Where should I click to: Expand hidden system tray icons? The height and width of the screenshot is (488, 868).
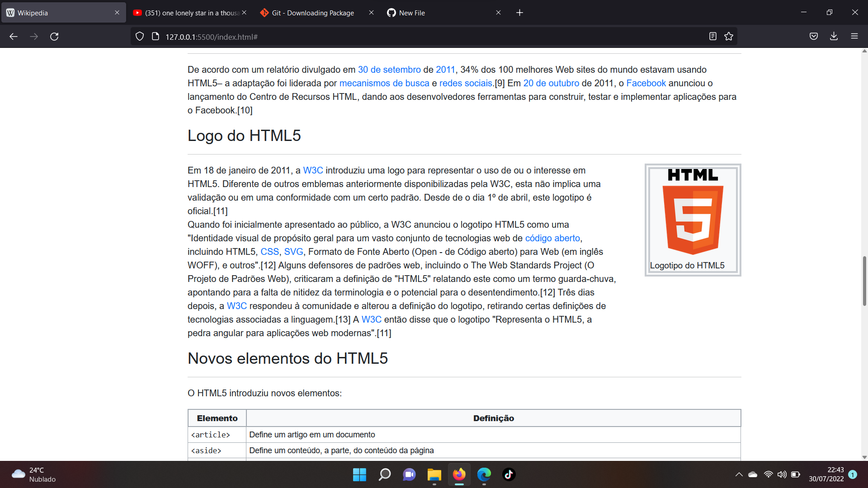click(739, 474)
